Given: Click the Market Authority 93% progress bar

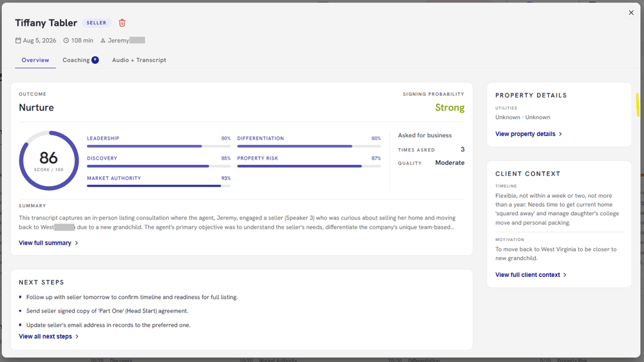Looking at the screenshot, I should 158,186.
